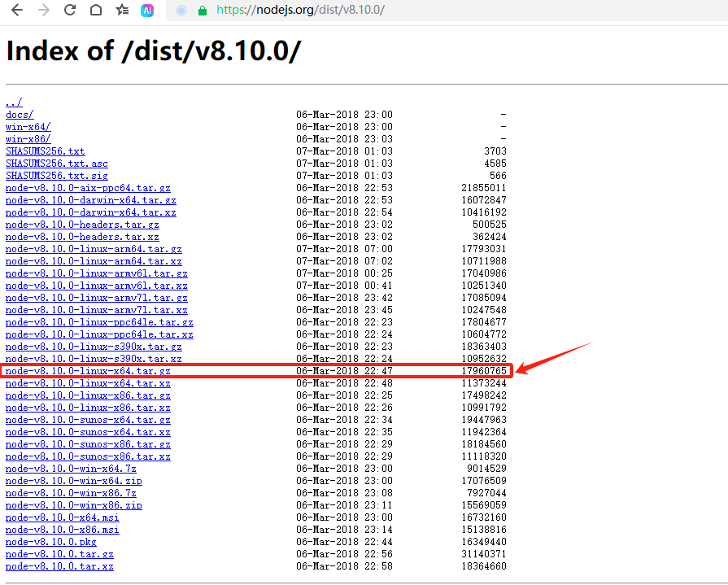This screenshot has height=585, width=728.
Task: Reload the page with the refresh icon
Action: [x=70, y=10]
